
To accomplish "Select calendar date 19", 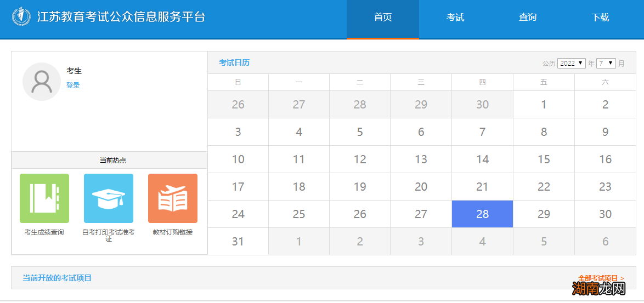I will pyautogui.click(x=360, y=186).
